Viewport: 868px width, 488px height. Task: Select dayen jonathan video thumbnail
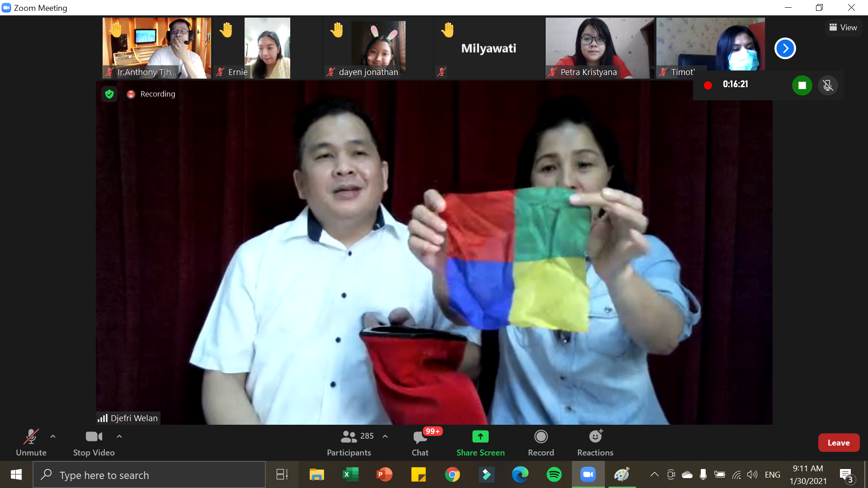378,48
